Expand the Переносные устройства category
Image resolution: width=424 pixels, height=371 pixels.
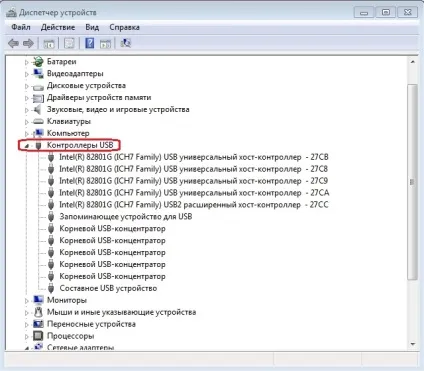point(27,324)
